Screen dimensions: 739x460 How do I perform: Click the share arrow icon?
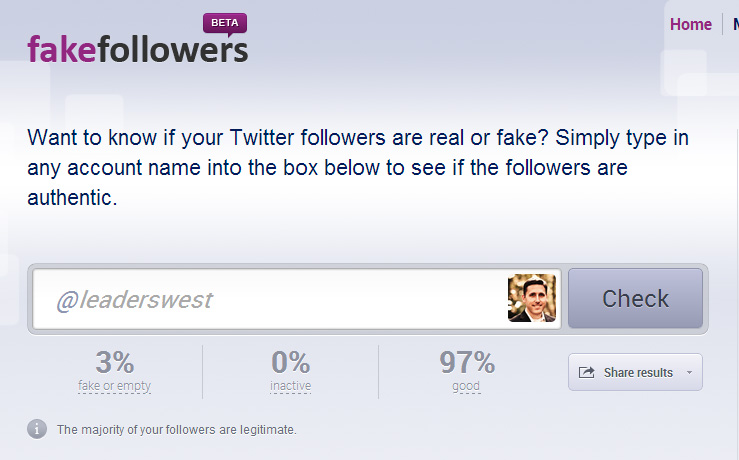(x=586, y=372)
